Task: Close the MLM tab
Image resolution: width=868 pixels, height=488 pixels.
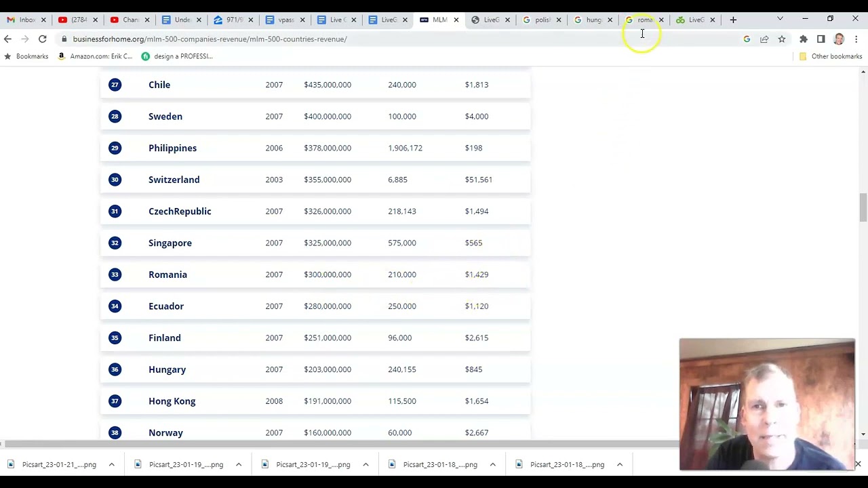Action: click(x=456, y=20)
